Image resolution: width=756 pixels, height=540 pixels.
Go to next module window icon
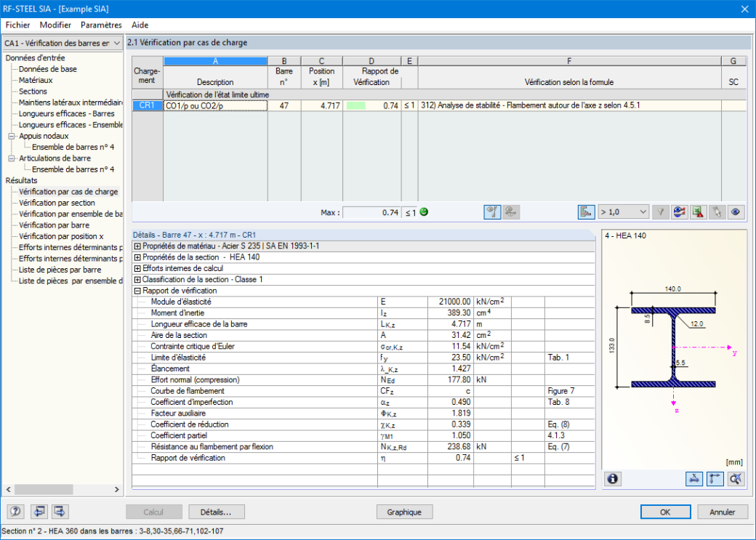pos(60,512)
